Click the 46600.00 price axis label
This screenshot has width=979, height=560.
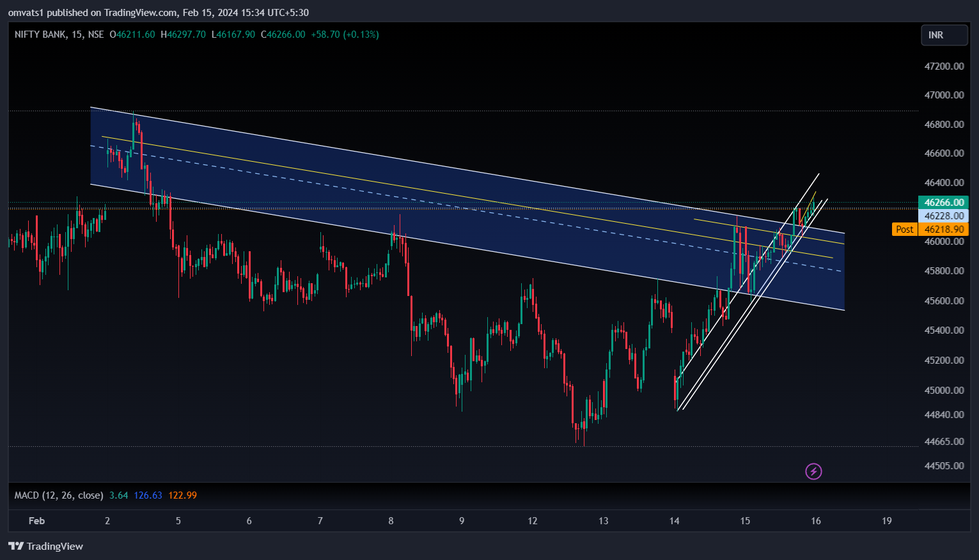pyautogui.click(x=944, y=153)
